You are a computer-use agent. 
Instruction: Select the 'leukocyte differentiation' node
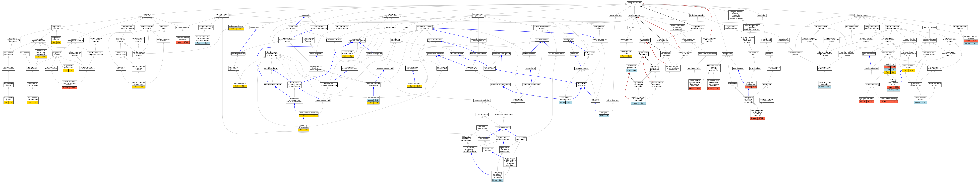[x=531, y=85]
